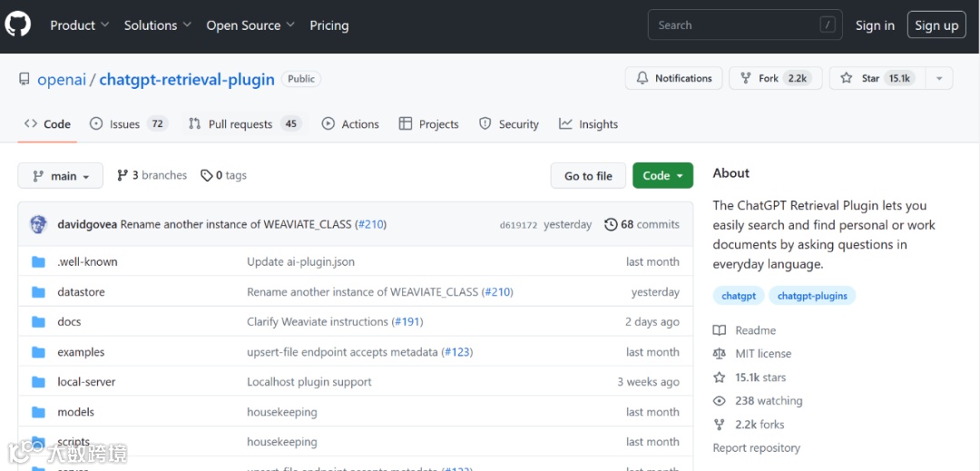Switch to the Code tab
The width and height of the screenshot is (980, 471).
tap(47, 123)
